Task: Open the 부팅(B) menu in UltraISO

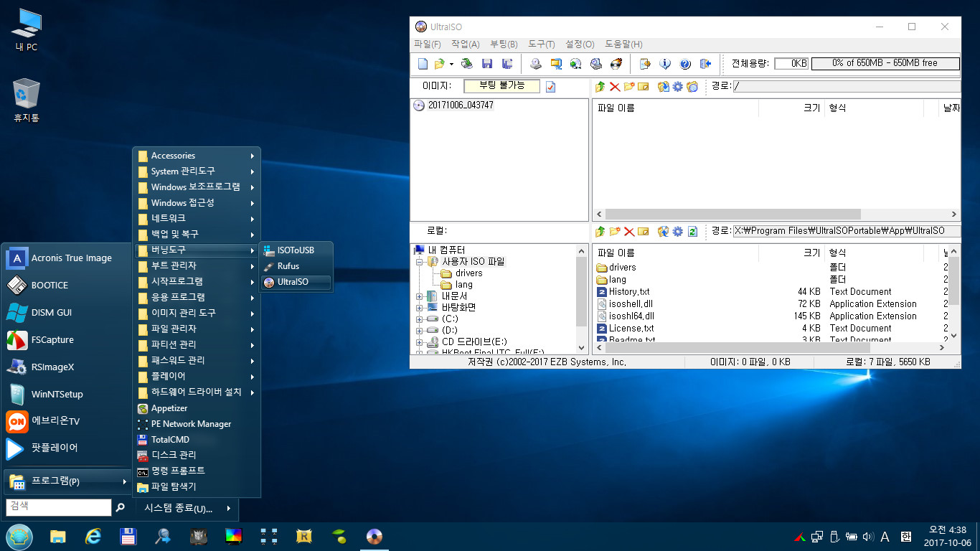Action: coord(504,44)
